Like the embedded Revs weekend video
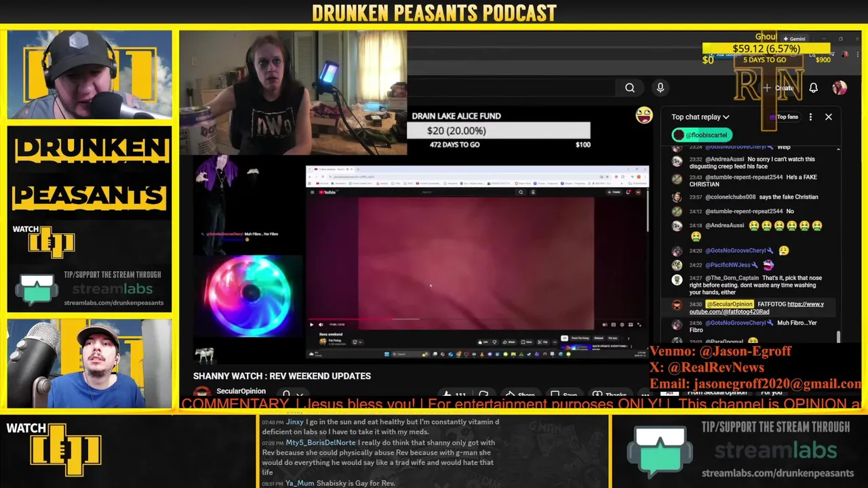The image size is (868, 488). click(x=483, y=342)
